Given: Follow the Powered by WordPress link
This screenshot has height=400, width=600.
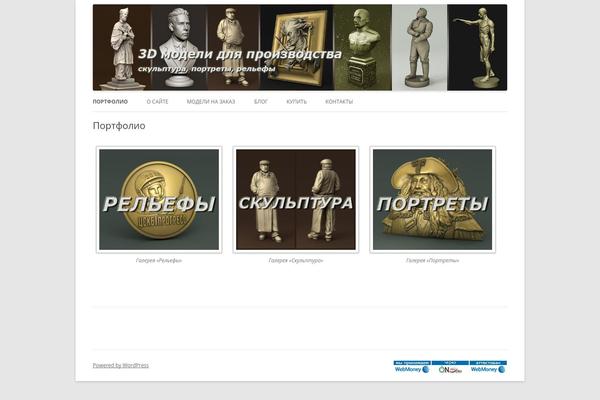Looking at the screenshot, I should [121, 366].
